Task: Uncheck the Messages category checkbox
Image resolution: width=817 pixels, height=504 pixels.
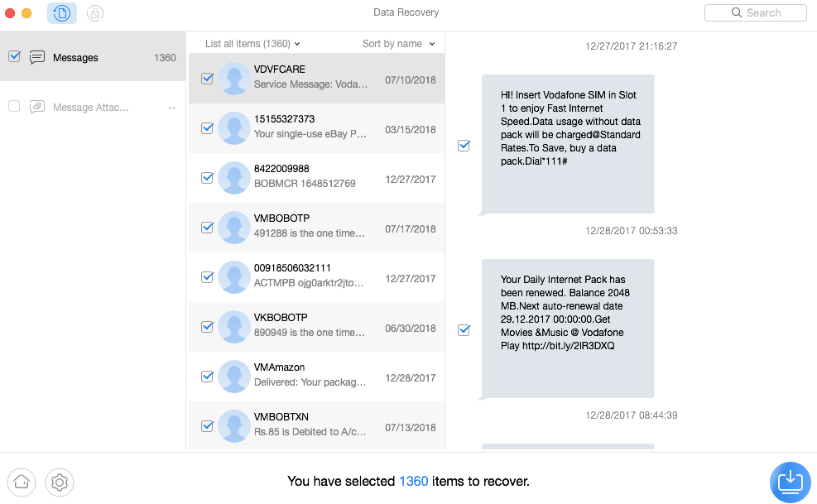Action: tap(14, 57)
